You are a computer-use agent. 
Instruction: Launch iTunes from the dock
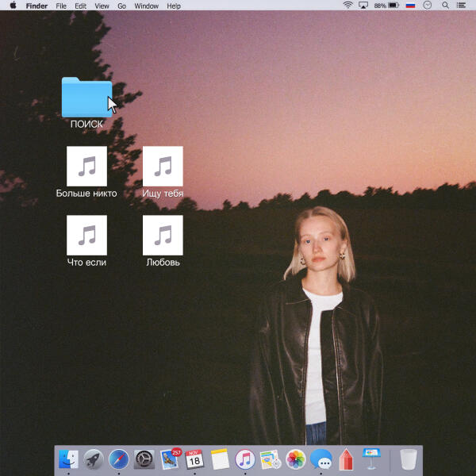point(244,459)
